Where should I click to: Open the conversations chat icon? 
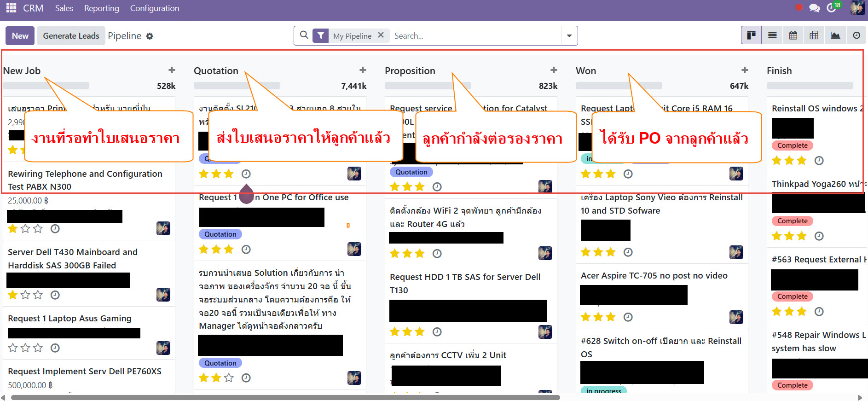click(814, 8)
